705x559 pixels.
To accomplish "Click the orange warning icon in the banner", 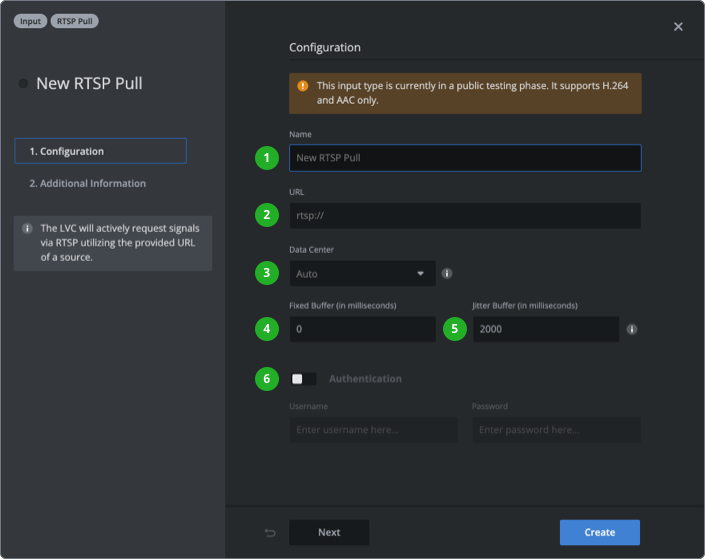I will coord(302,87).
